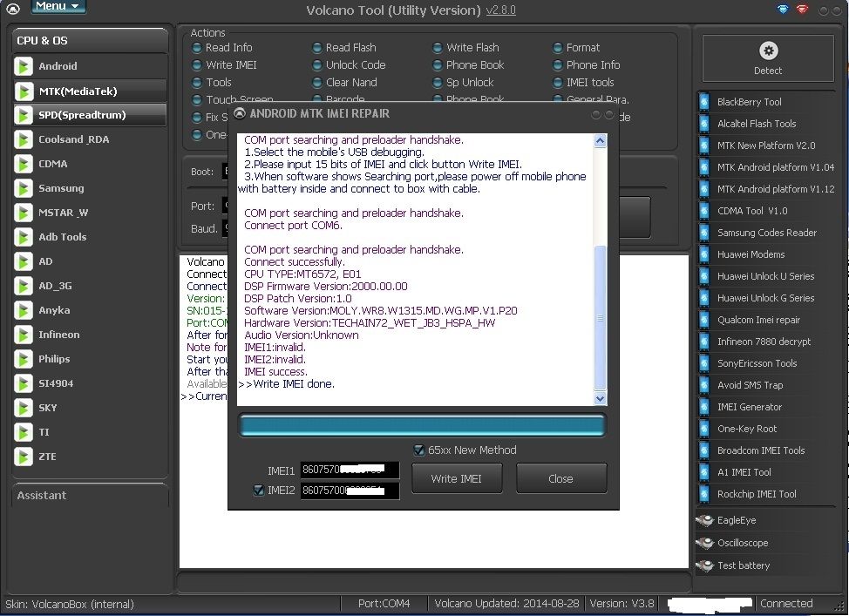Launch the One-Key Root tool icon
Image resolution: width=849 pixels, height=616 pixels.
point(704,429)
